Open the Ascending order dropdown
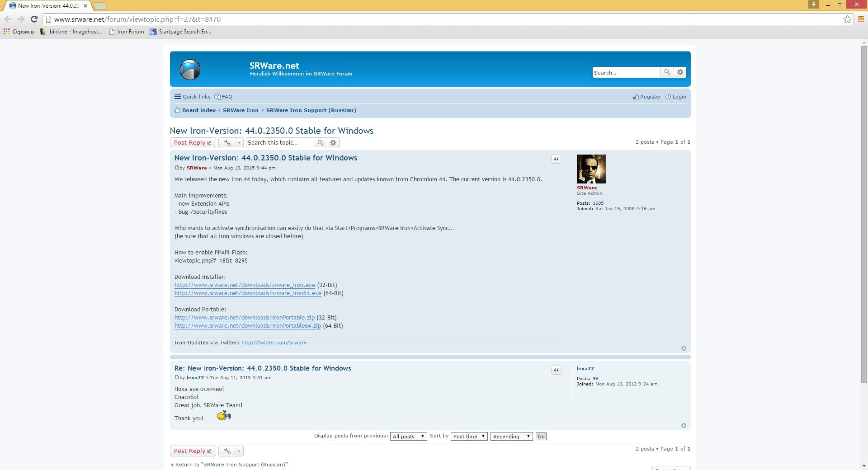 click(x=511, y=436)
